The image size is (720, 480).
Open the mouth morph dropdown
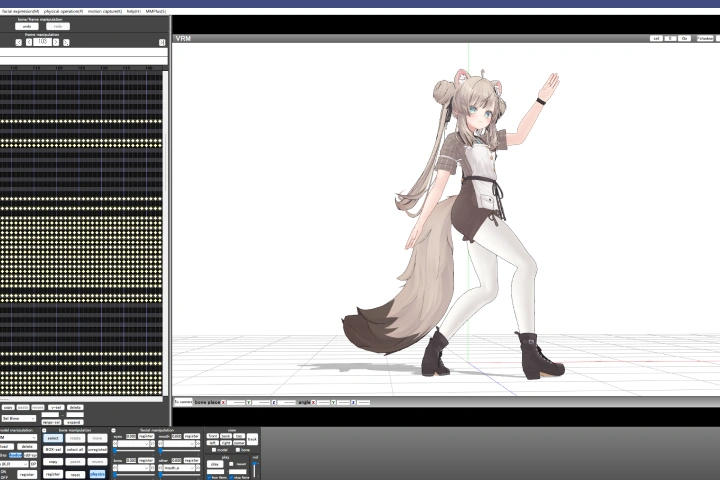[179, 444]
